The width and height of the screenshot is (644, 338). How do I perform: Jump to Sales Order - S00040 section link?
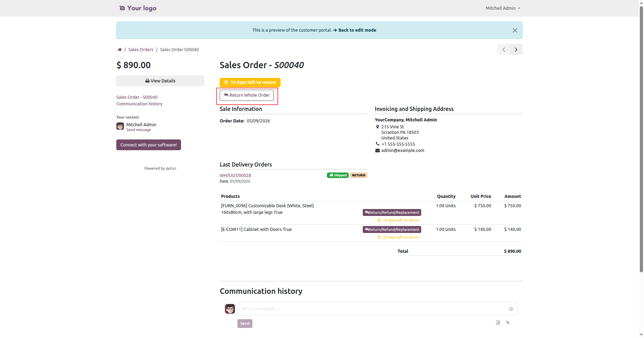137,97
